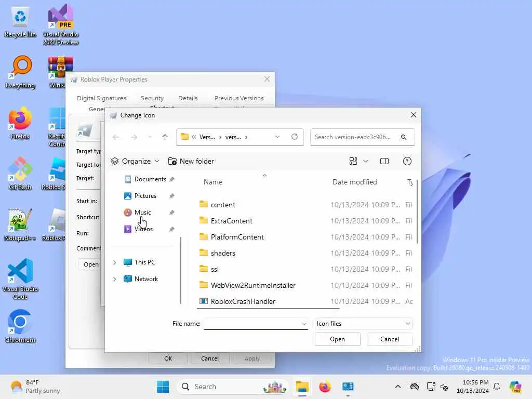Switch to Details tab in Properties
Viewport: 532px width, 399px height.
[188, 98]
